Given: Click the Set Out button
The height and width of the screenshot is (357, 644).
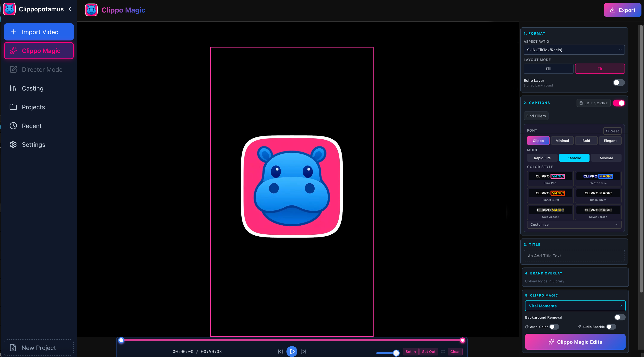Looking at the screenshot, I should coord(429,352).
